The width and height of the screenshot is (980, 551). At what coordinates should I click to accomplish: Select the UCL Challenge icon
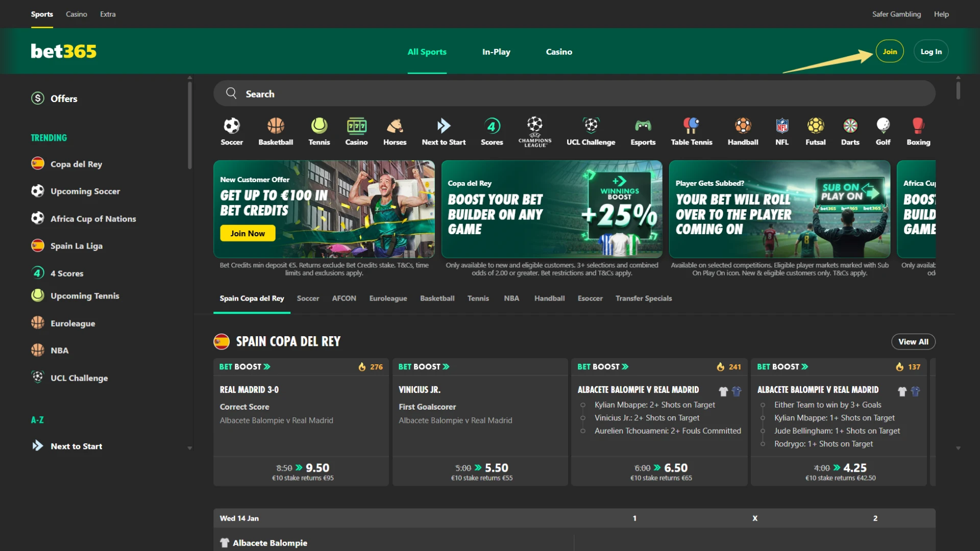point(591,131)
